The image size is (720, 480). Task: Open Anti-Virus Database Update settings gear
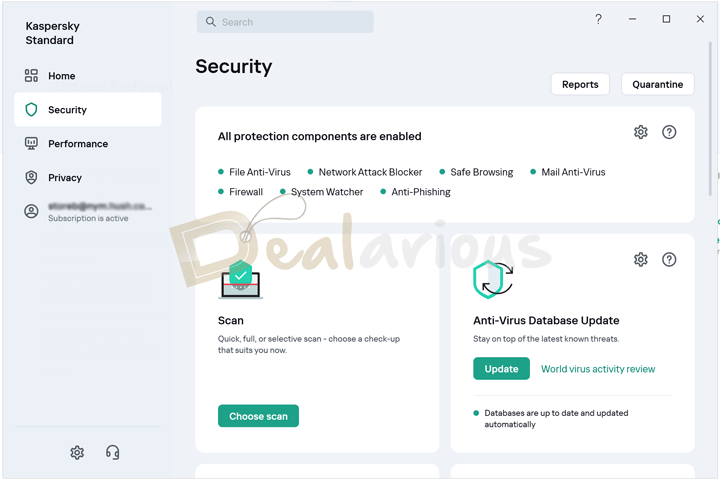(641, 260)
